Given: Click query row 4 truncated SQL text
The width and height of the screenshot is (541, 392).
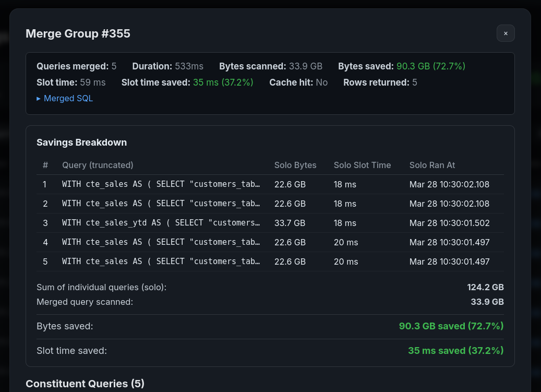Looking at the screenshot, I should 161,242.
